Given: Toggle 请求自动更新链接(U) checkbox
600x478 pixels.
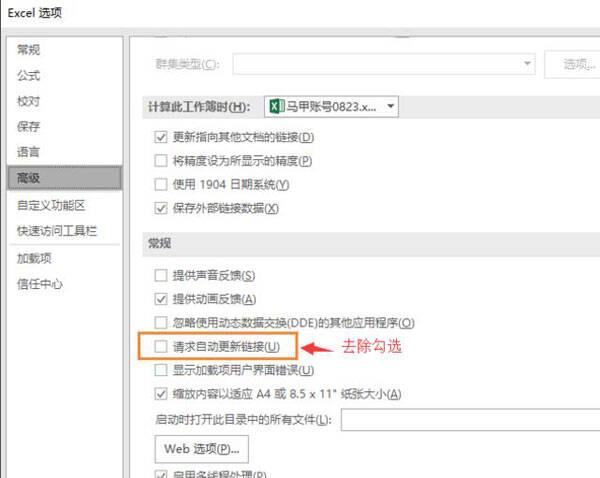Looking at the screenshot, I should click(x=161, y=347).
